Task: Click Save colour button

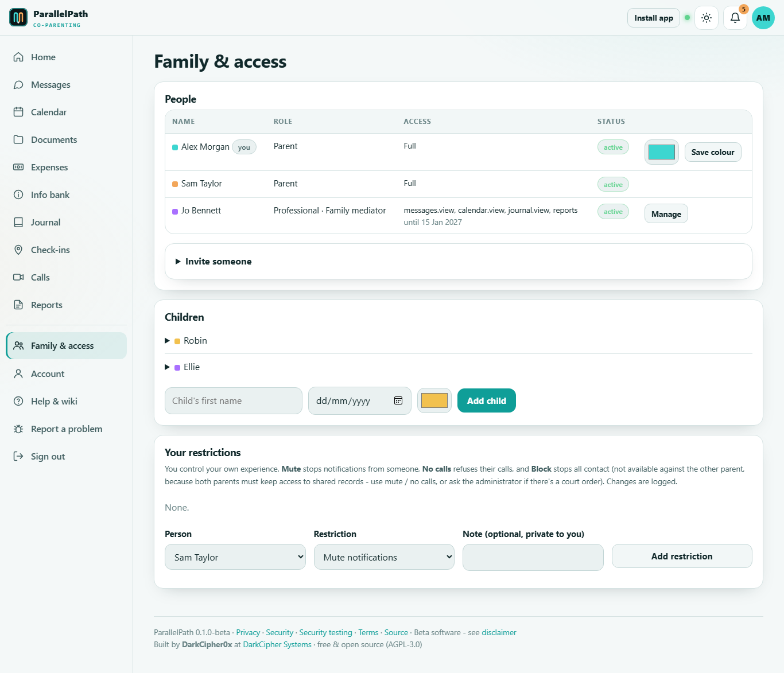Action: click(x=713, y=152)
